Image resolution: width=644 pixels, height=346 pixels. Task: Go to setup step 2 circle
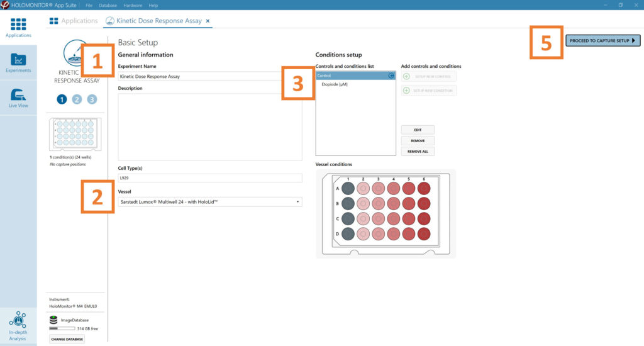[x=77, y=99]
